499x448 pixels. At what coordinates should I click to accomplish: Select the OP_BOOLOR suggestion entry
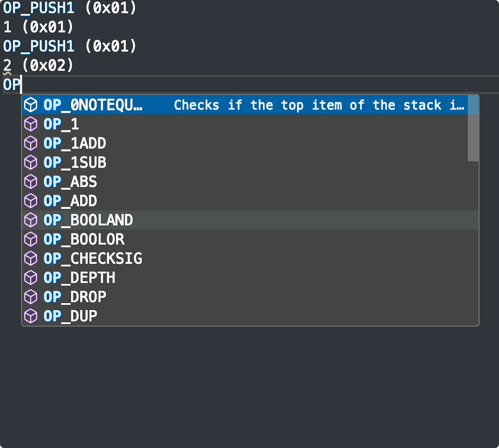[84, 239]
